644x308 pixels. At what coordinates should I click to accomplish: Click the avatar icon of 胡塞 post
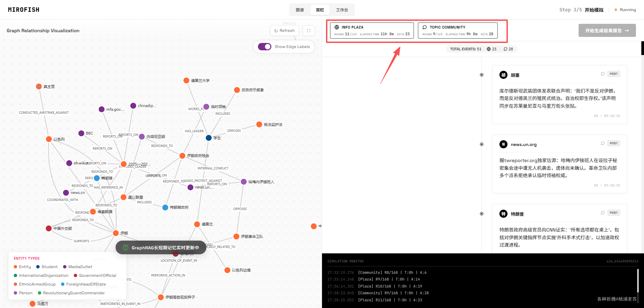click(x=503, y=75)
